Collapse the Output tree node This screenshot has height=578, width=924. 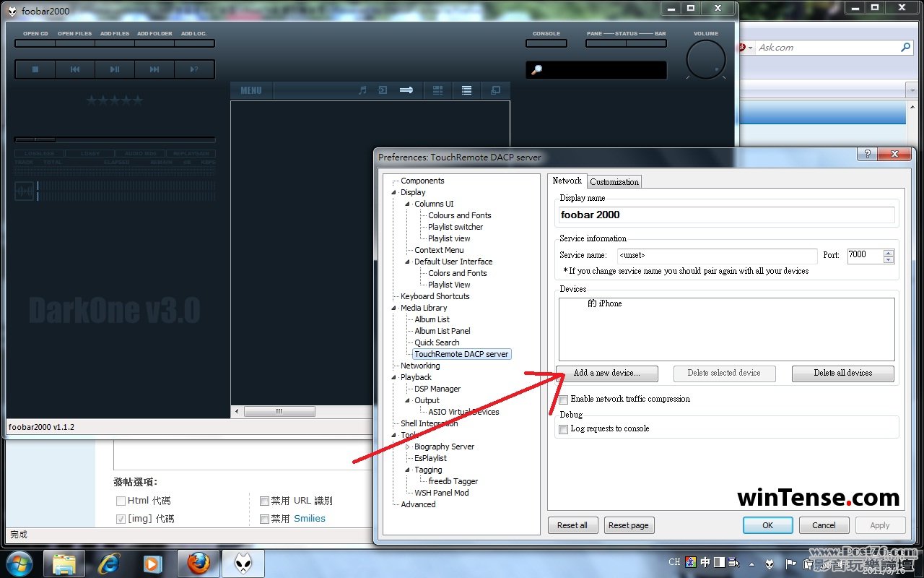tap(408, 401)
